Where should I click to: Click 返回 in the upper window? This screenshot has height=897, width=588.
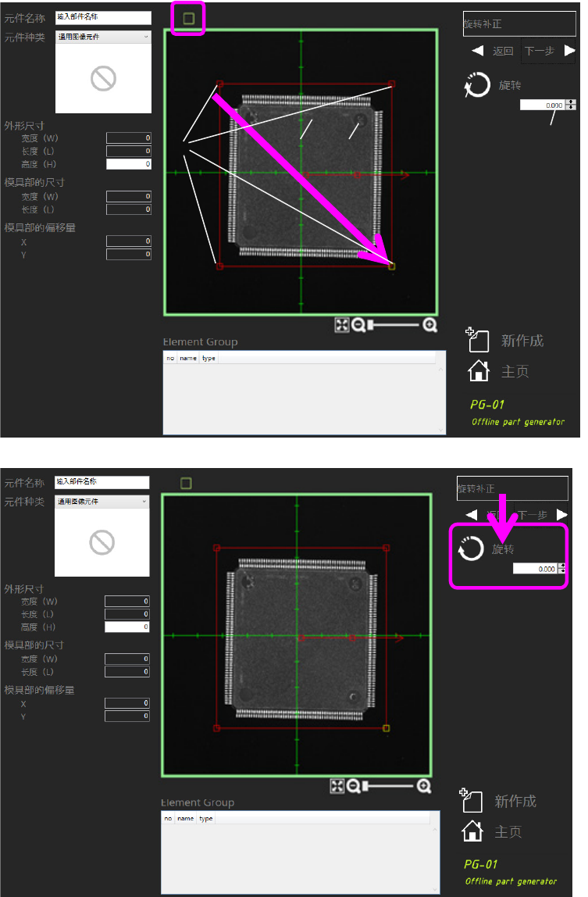tap(503, 51)
